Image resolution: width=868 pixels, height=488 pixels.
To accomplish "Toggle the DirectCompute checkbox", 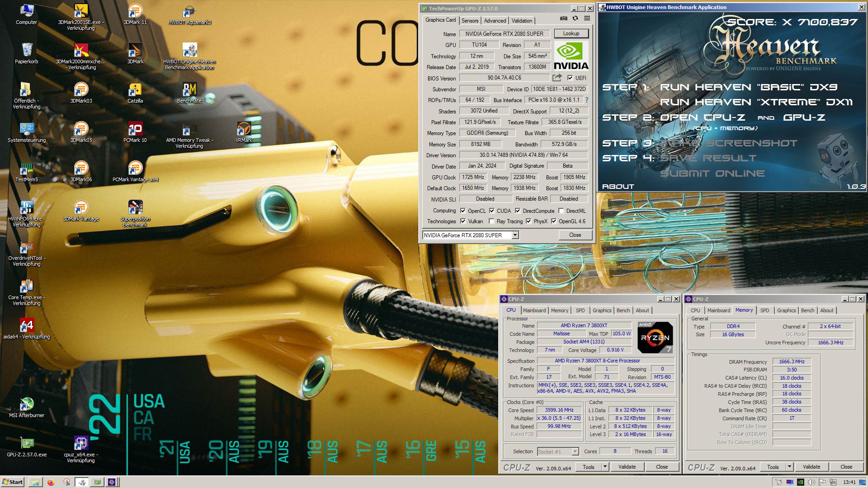I will [x=518, y=211].
